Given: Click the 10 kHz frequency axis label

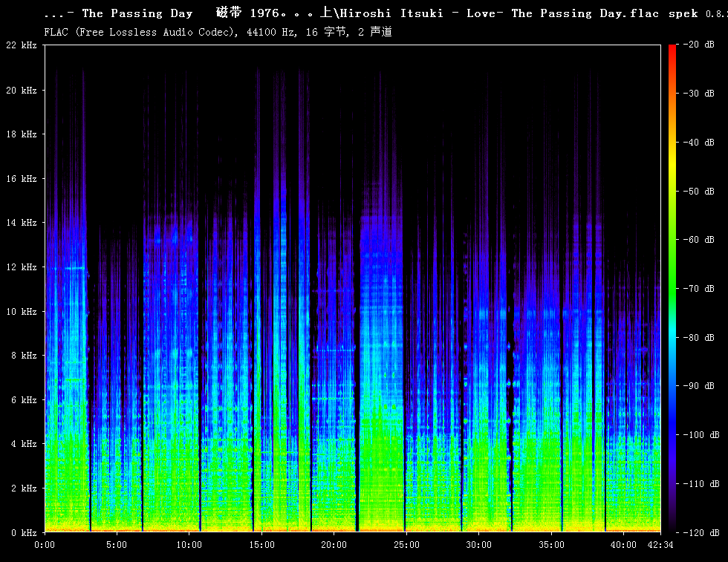Looking at the screenshot, I should coord(22,311).
